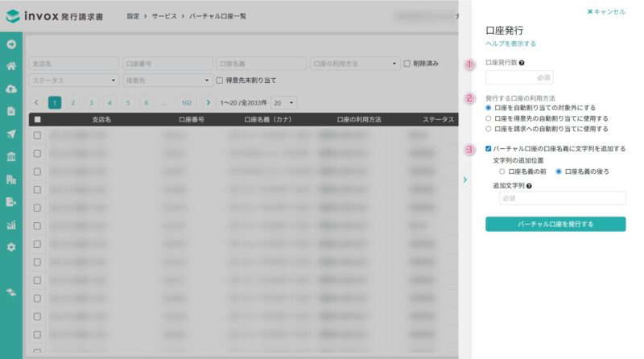Viewport: 644px width, 359px height.
Task: Open ステータス filter dropdown
Action: (x=74, y=80)
